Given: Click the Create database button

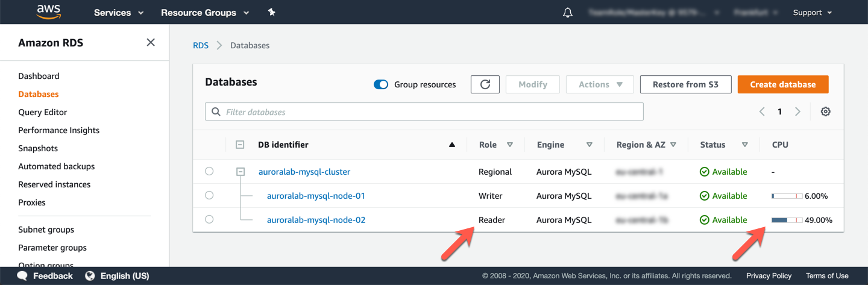Looking at the screenshot, I should [782, 84].
